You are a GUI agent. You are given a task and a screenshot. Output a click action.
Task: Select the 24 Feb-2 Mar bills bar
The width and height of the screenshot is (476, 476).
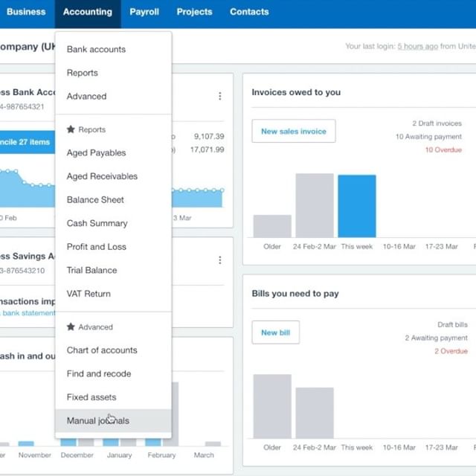[x=315, y=413]
